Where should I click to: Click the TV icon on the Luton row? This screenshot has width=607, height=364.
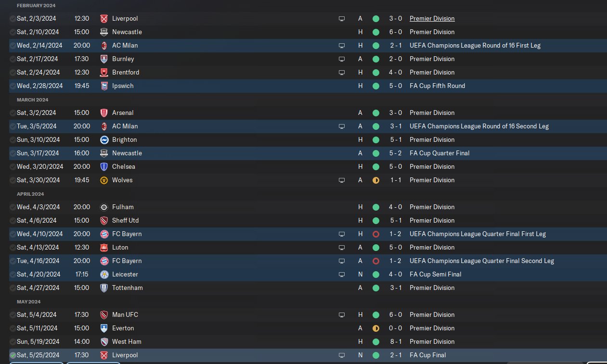[x=342, y=248]
